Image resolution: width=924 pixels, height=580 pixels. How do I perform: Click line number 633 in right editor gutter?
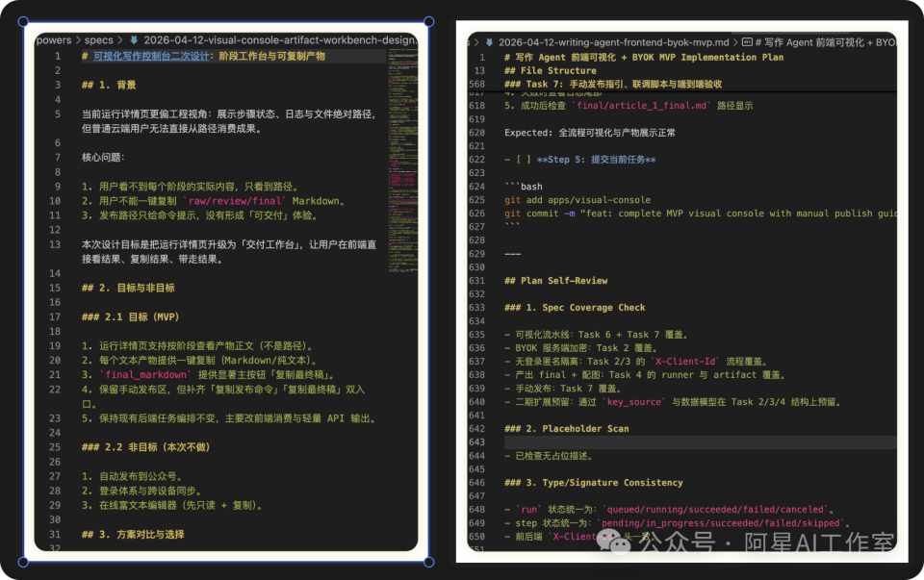[477, 308]
